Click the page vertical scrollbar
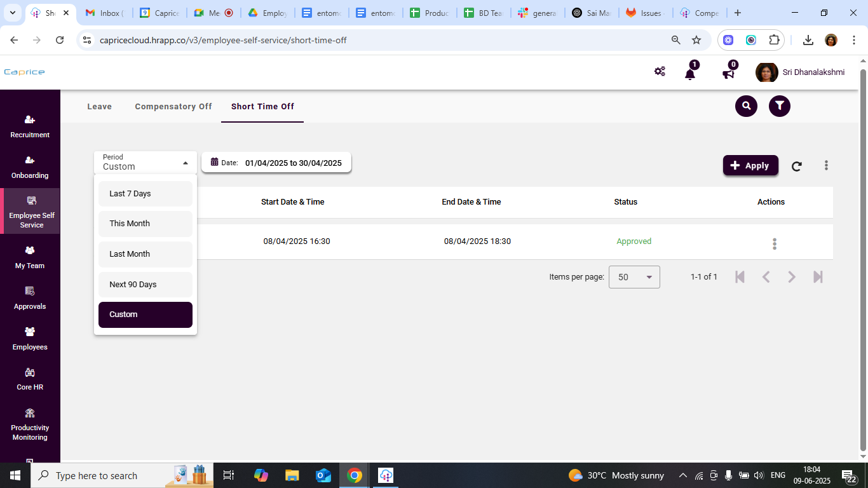The image size is (868, 488). [x=862, y=254]
